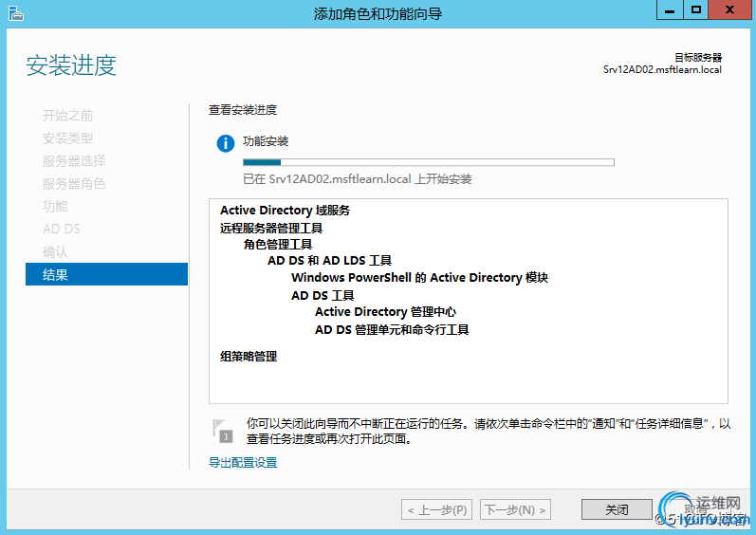Viewport: 756px width, 535px height.
Task: Minimize the wizard window
Action: click(671, 10)
